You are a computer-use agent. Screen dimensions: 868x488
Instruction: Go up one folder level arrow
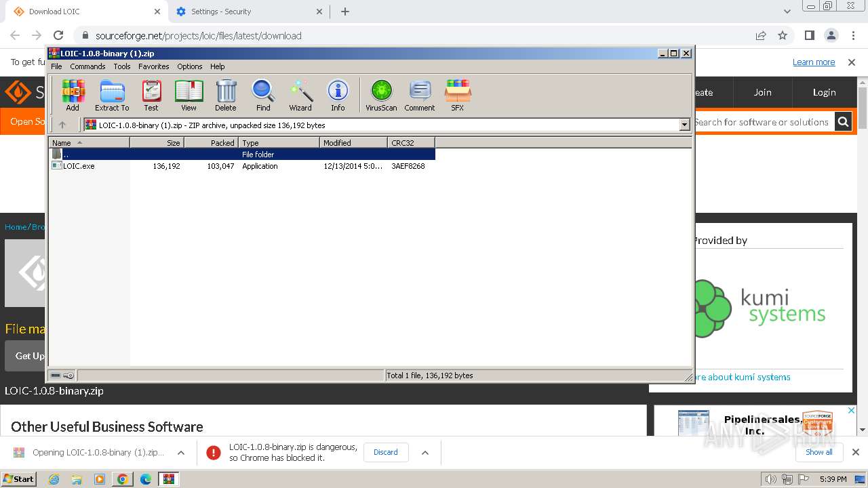coord(62,125)
